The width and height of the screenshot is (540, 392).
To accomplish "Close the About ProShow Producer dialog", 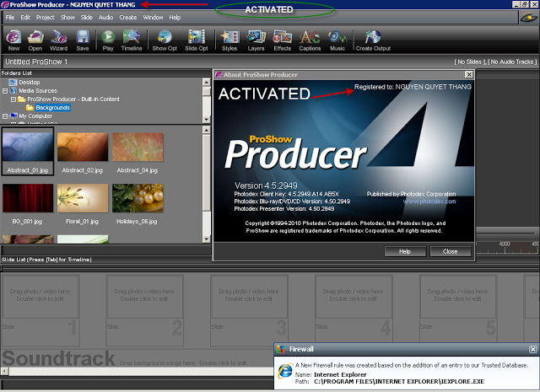I will click(x=469, y=75).
